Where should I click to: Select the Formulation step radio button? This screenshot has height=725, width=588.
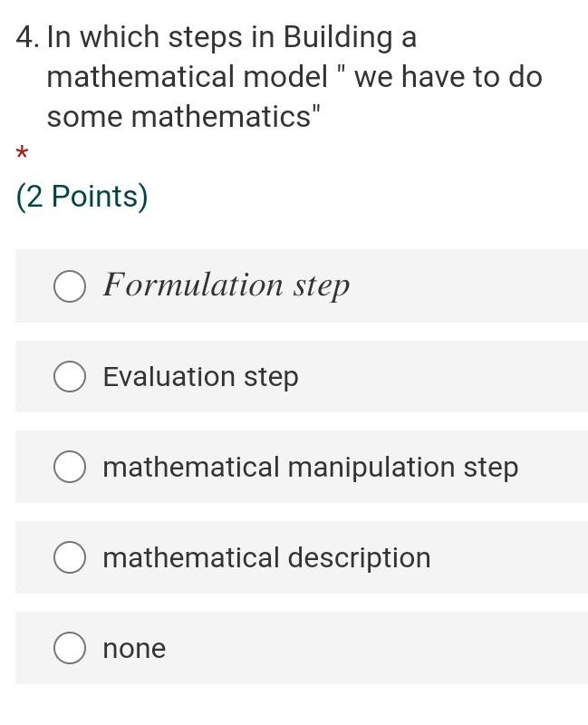[70, 286]
